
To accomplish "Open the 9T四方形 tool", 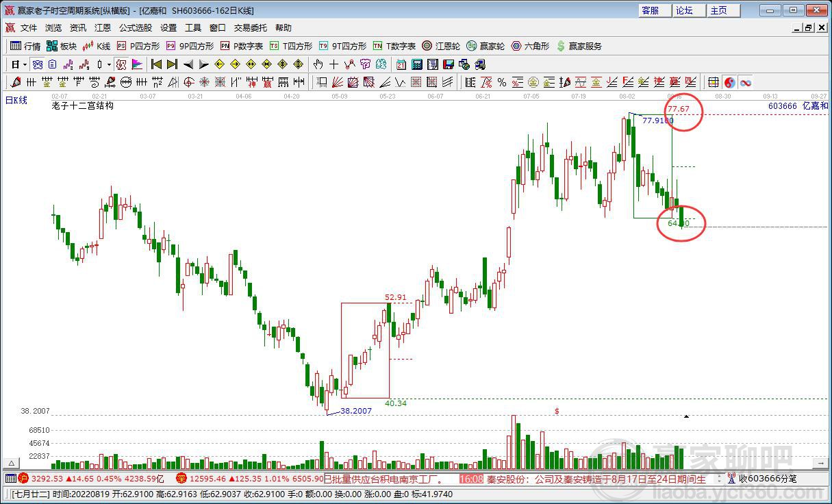I will (x=342, y=46).
